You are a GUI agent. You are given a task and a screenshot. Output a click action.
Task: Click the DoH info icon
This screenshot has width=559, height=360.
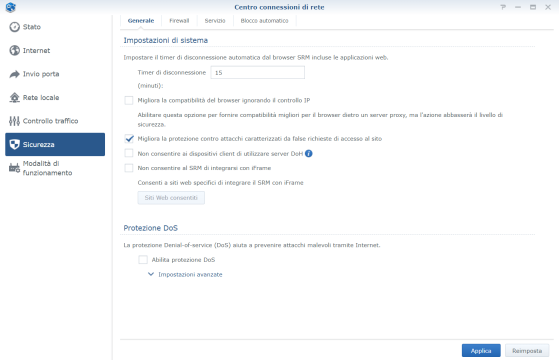pyautogui.click(x=309, y=154)
